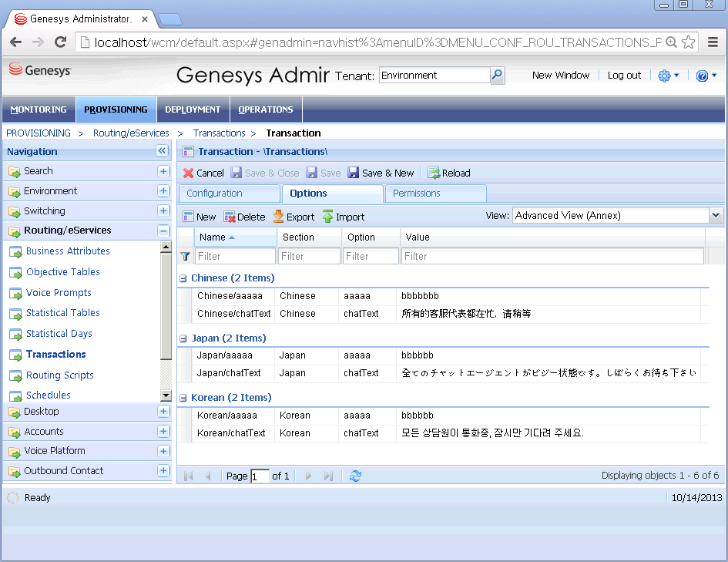Collapse Routing/eServices navigation section
The image size is (728, 562).
click(x=163, y=231)
